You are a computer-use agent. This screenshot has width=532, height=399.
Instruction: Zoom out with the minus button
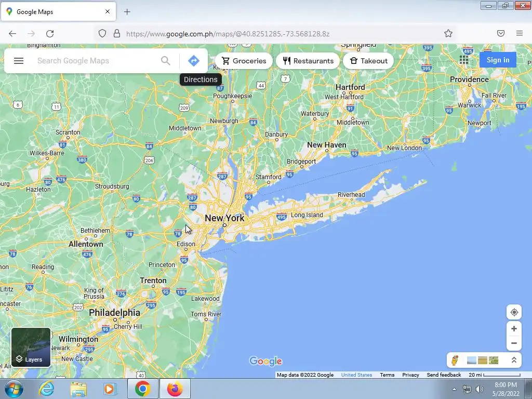coord(514,343)
